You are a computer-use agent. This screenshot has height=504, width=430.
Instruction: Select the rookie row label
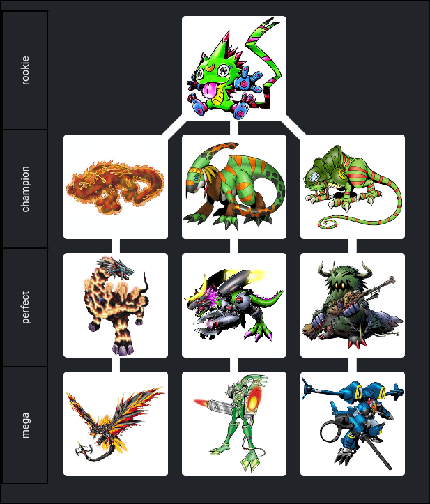click(x=25, y=70)
